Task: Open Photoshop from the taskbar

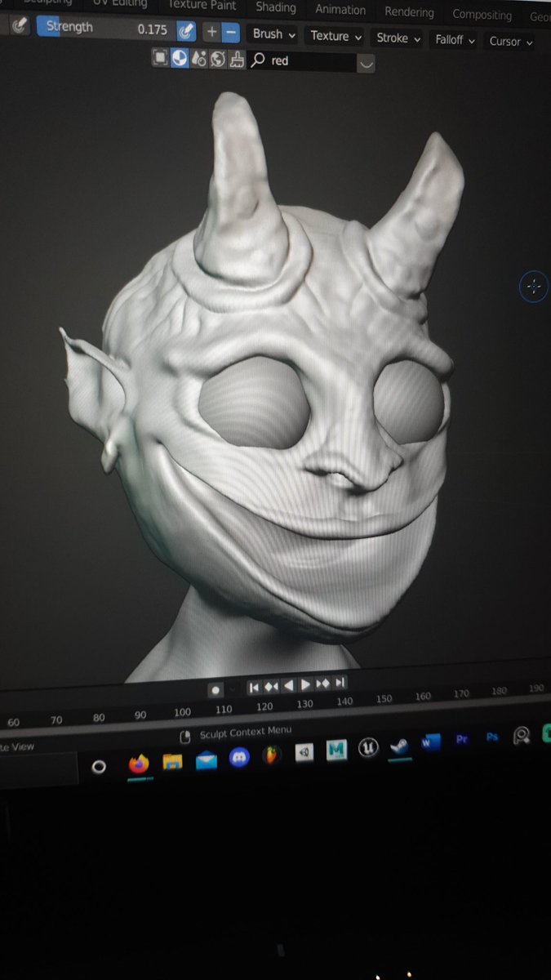Action: [491, 737]
